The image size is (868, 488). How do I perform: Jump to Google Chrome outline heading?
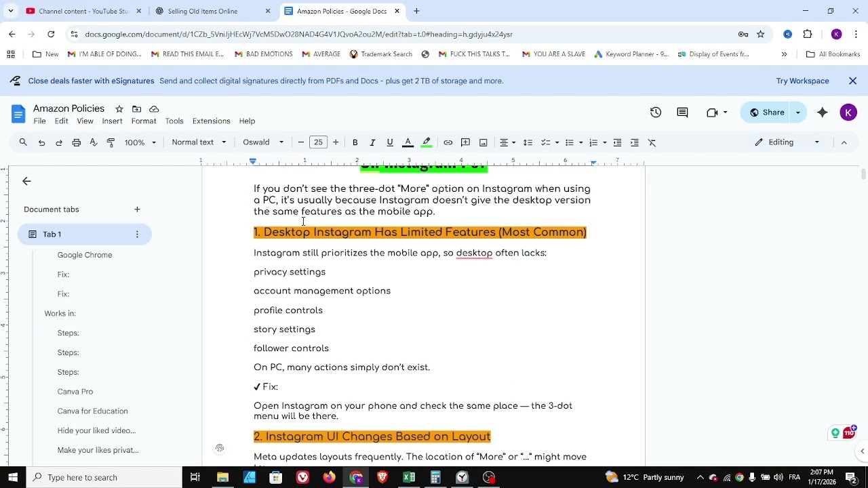click(x=85, y=255)
